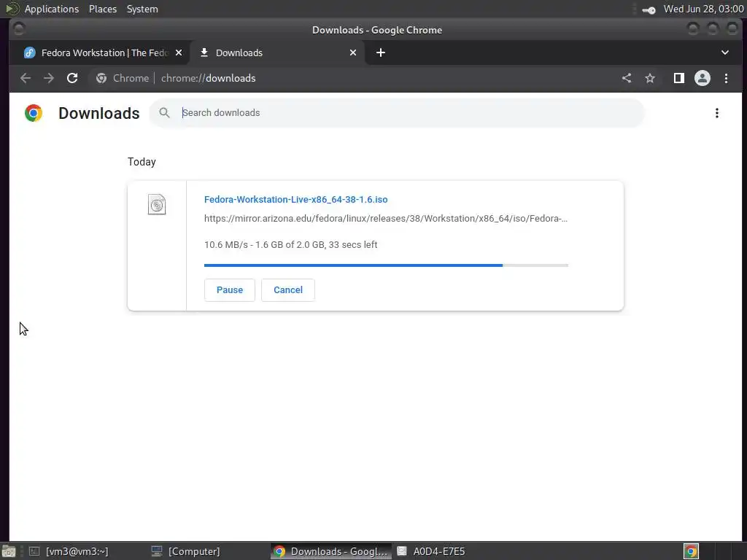Click the download status text 10.6 MB/s
This screenshot has width=747, height=560.
(x=290, y=245)
